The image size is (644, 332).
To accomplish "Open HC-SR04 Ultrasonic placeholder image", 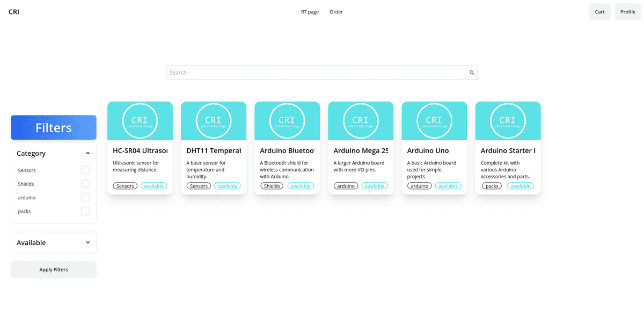I will 140,121.
